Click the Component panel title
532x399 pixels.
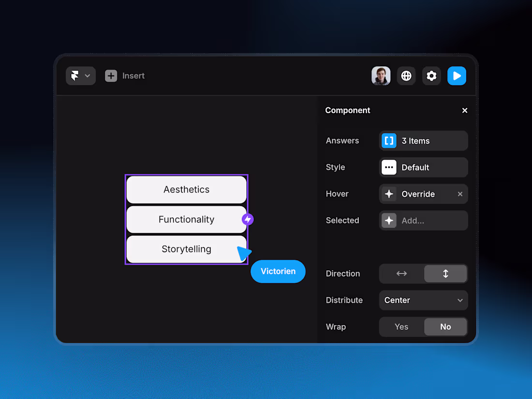pyautogui.click(x=347, y=110)
